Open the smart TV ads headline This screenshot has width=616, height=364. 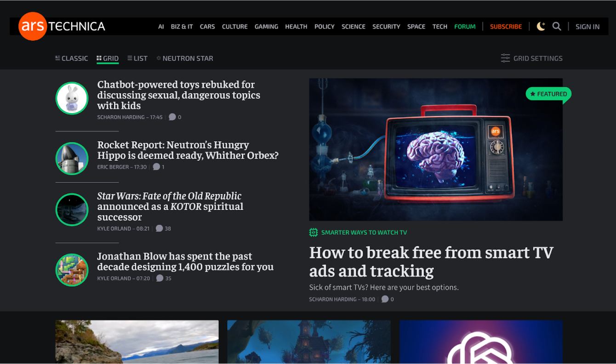[x=431, y=262]
